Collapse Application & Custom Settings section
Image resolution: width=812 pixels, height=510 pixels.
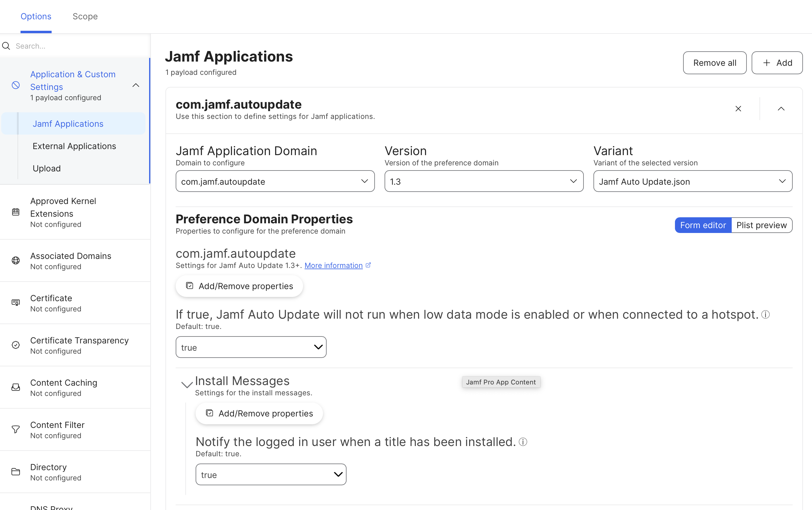[136, 85]
